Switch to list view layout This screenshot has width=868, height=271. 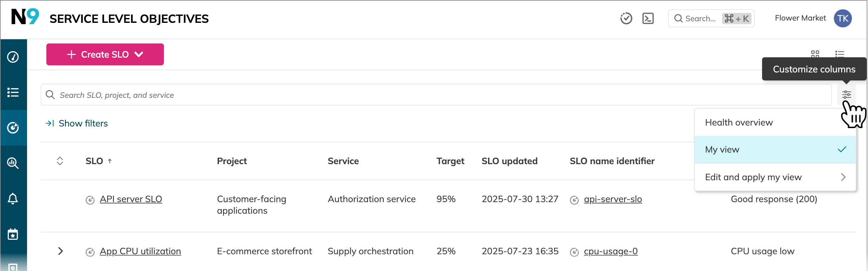tap(839, 53)
